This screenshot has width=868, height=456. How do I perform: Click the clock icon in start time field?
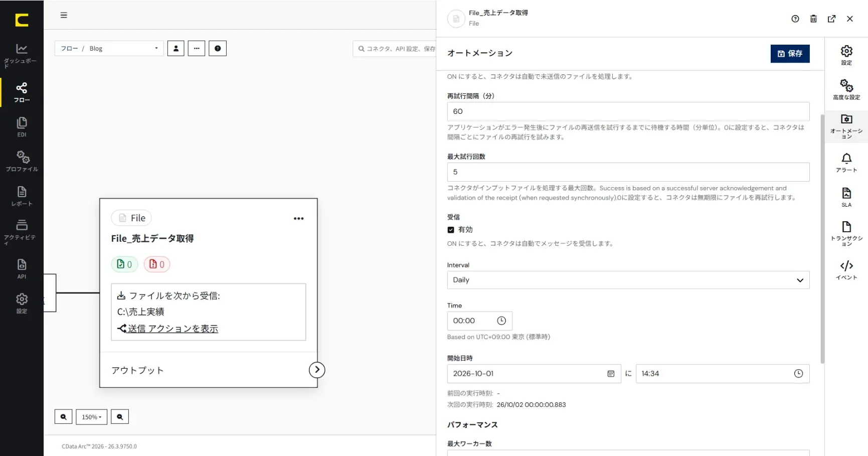tap(798, 374)
